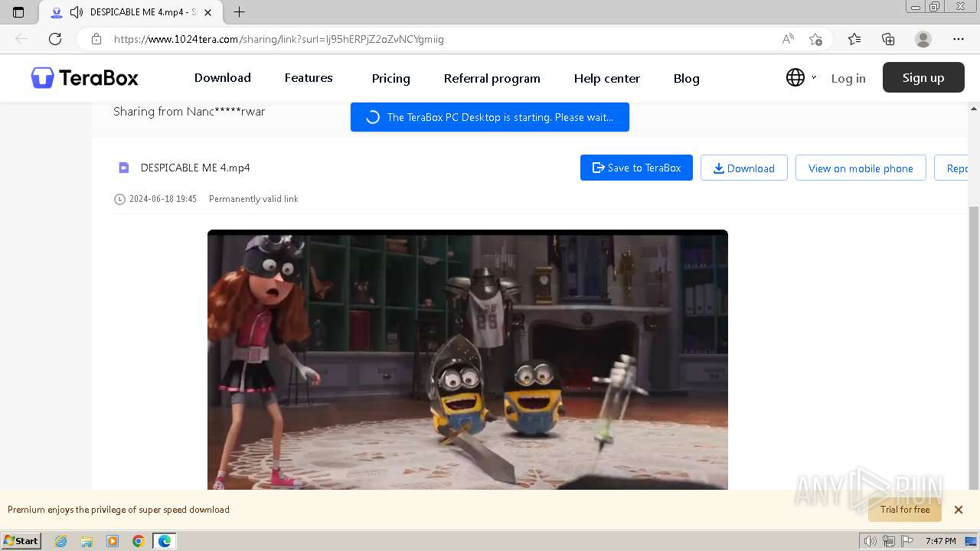Click the Premium super speed download text
This screenshot has width=980, height=551.
(x=119, y=510)
